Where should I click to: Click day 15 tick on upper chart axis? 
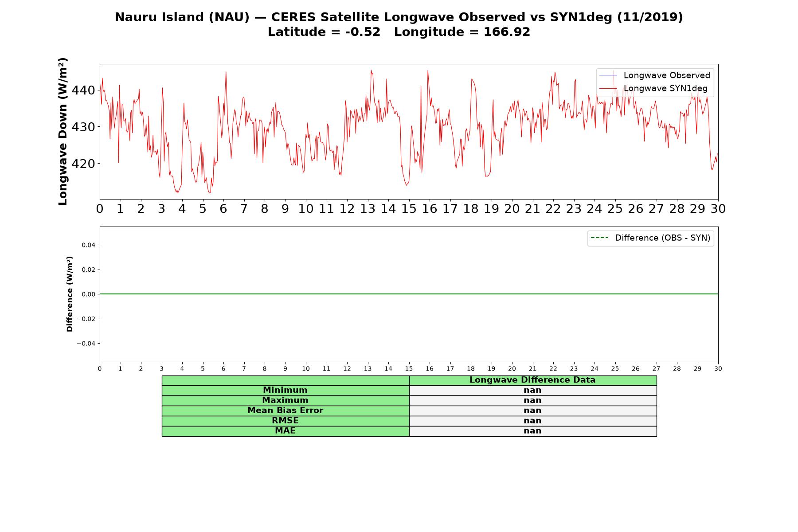coord(409,208)
